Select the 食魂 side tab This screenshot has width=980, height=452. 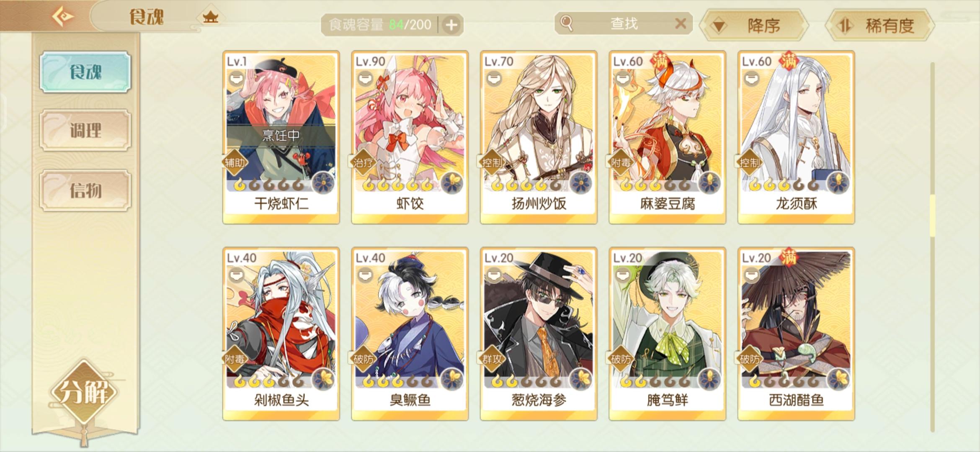(x=85, y=72)
